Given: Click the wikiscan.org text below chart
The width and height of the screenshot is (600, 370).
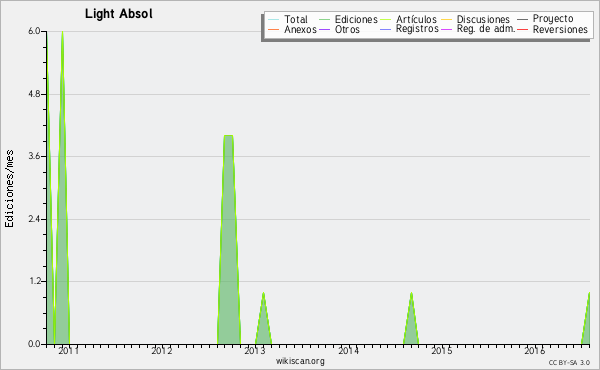Looking at the screenshot, I should coord(300,360).
